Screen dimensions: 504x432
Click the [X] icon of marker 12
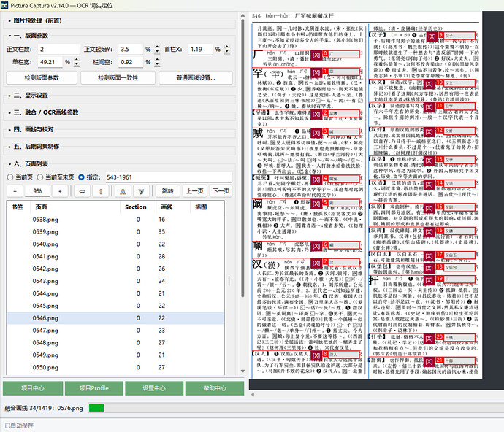pyautogui.click(x=429, y=132)
